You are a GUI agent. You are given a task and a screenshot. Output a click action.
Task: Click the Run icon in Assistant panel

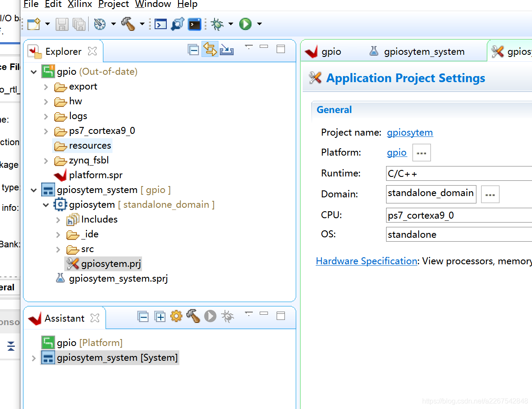[x=210, y=316]
